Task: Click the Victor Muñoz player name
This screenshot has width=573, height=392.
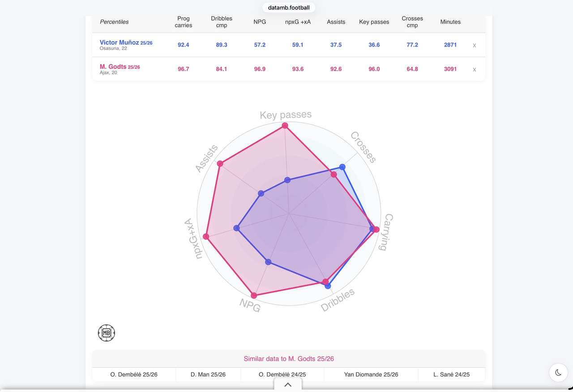Action: coord(119,43)
